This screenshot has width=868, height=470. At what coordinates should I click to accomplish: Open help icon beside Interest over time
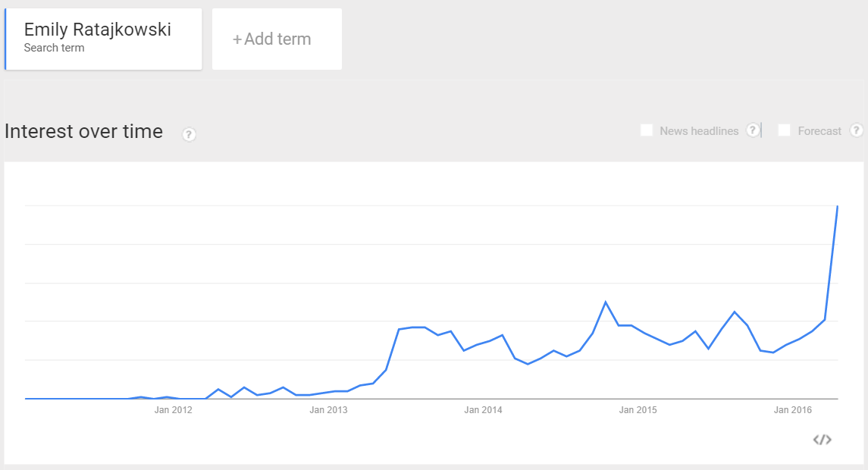coord(189,134)
